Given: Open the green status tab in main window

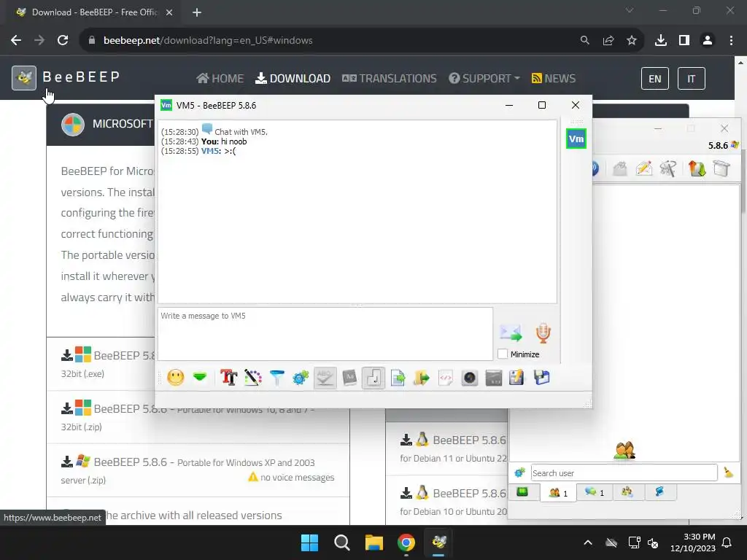Looking at the screenshot, I should 523,492.
